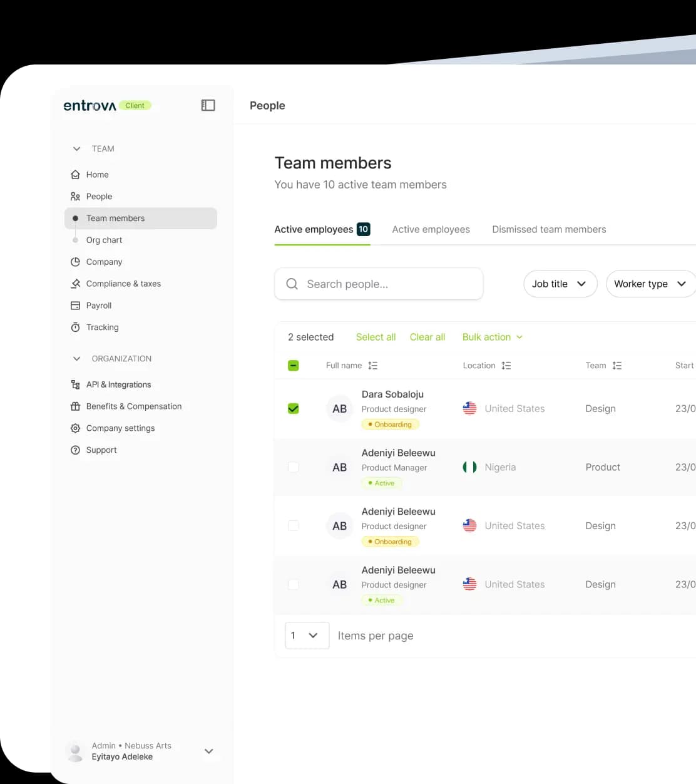
Task: Collapse the TEAM section chevron
Action: [x=76, y=149]
